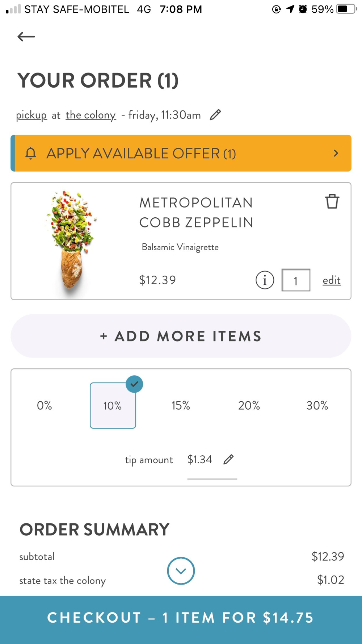
Task: Tap Checkout 1 item for $14.75
Action: [x=181, y=618]
